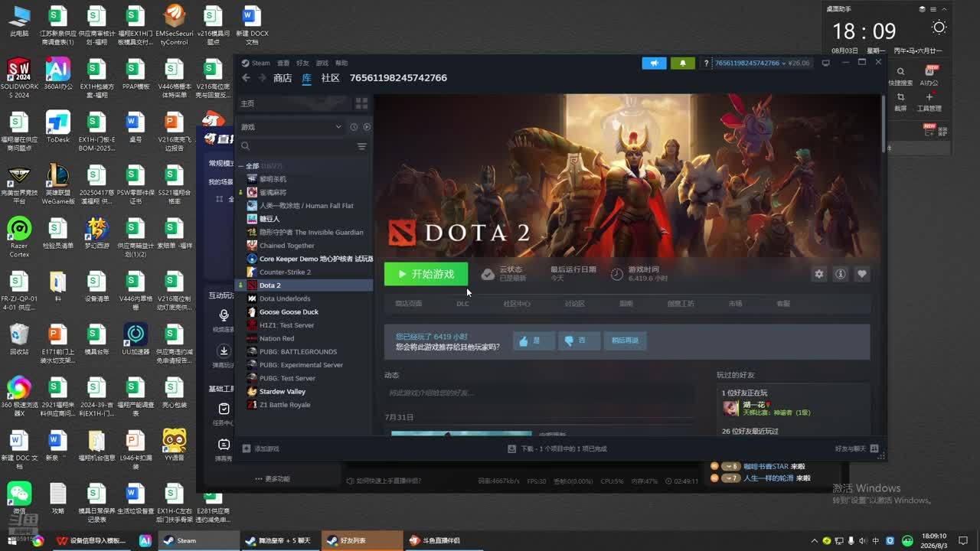Recommend Dota 2 with thumbs up
Viewport: 980px width, 551px height.
click(x=534, y=341)
